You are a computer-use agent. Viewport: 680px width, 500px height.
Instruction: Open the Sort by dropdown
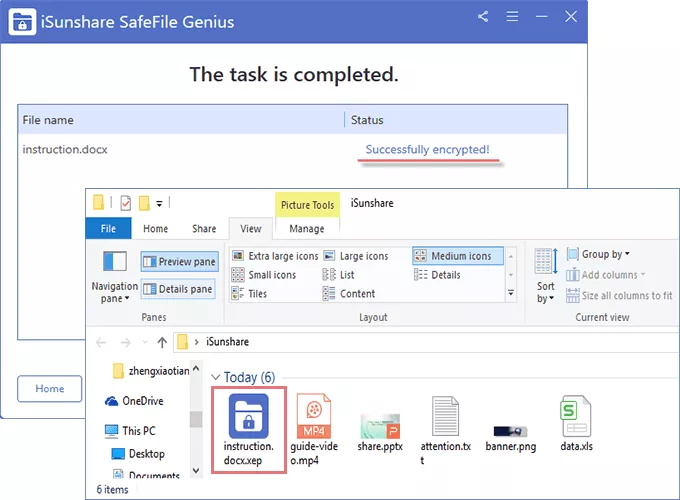click(546, 293)
